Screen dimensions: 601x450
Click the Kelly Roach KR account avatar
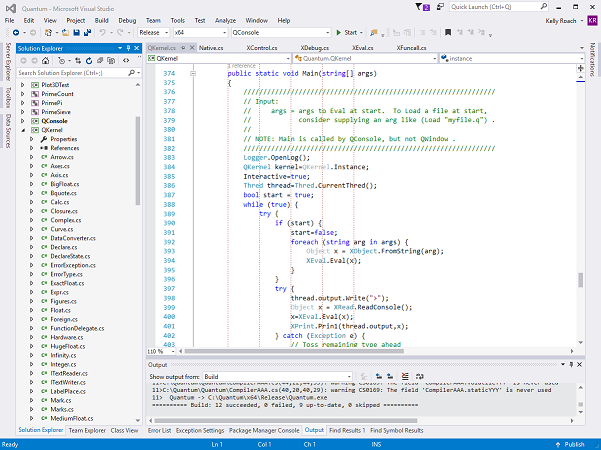pyautogui.click(x=592, y=21)
